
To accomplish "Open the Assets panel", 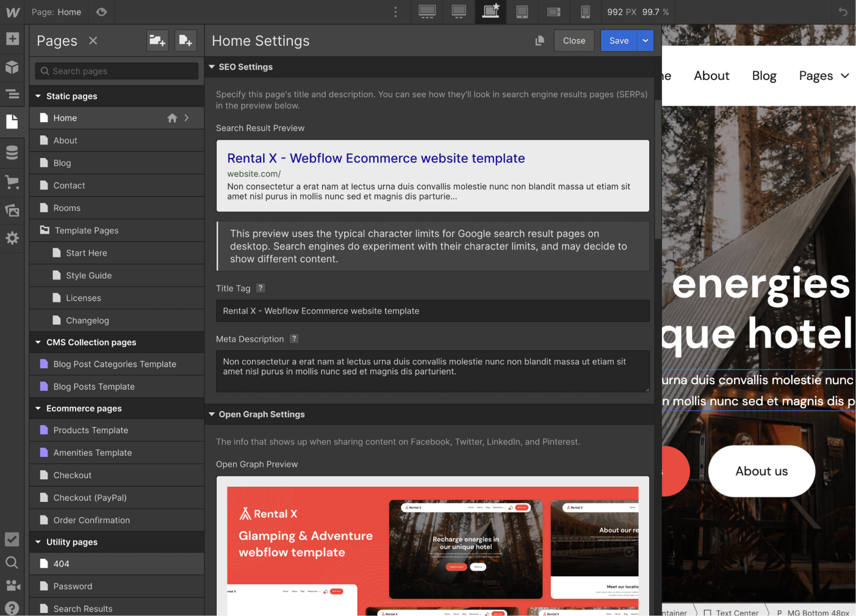I will tap(12, 210).
